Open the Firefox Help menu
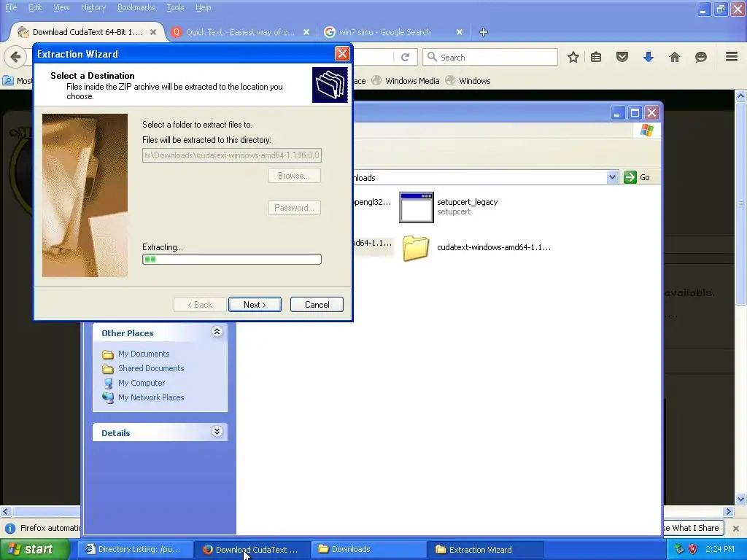The width and height of the screenshot is (747, 560). [x=203, y=7]
